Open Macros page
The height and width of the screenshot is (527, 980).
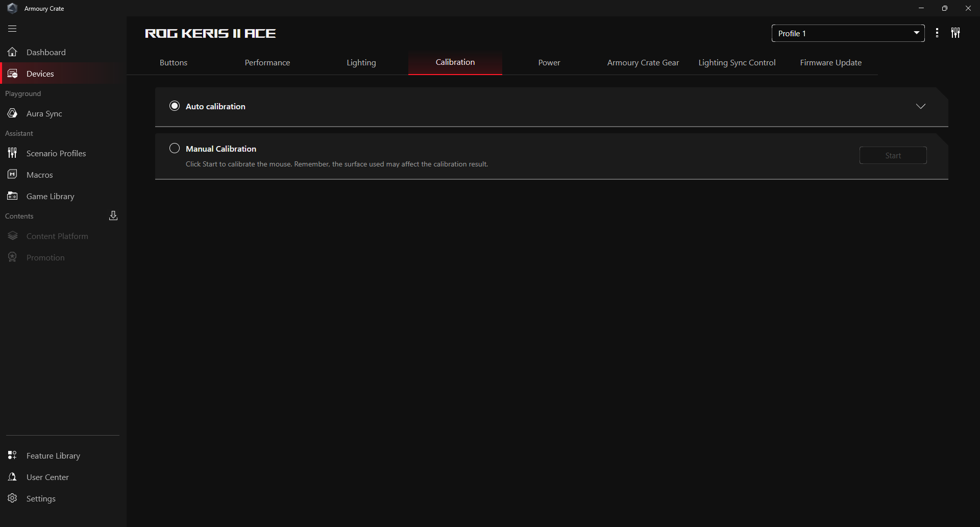(63, 175)
